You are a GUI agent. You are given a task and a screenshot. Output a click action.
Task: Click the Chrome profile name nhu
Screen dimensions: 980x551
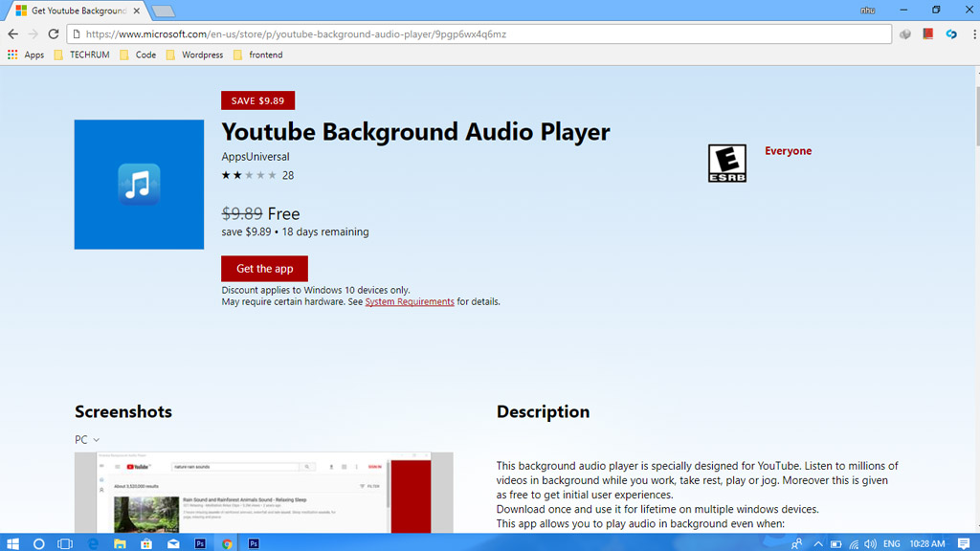(x=867, y=10)
